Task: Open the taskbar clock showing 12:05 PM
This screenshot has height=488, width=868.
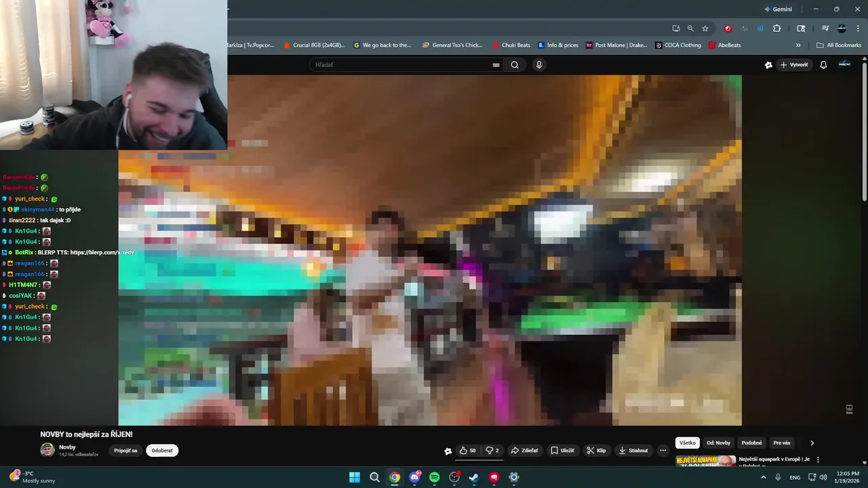Action: pyautogui.click(x=848, y=477)
